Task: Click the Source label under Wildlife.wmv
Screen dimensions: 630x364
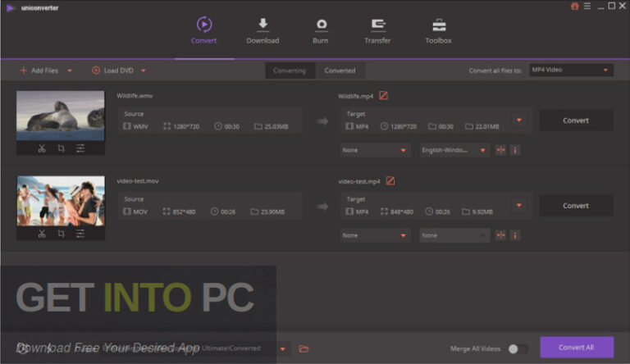Action: (x=134, y=114)
